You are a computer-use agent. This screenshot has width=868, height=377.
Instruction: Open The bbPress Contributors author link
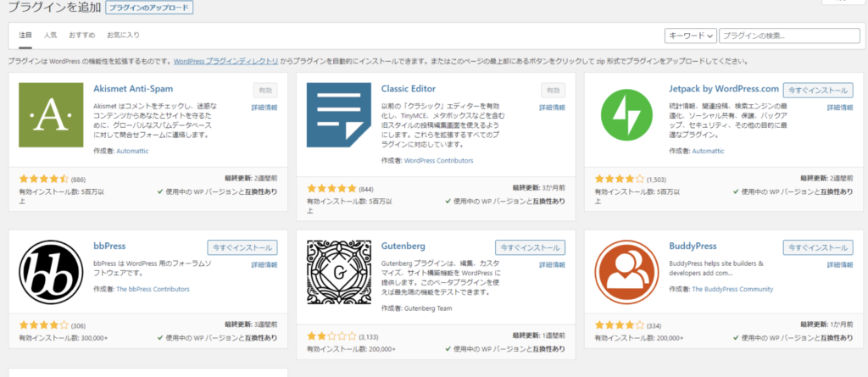pos(153,289)
